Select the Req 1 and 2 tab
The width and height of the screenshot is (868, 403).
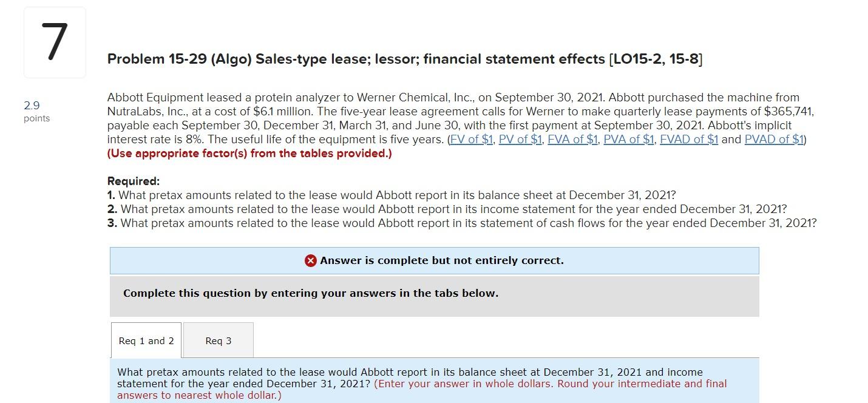coord(146,340)
